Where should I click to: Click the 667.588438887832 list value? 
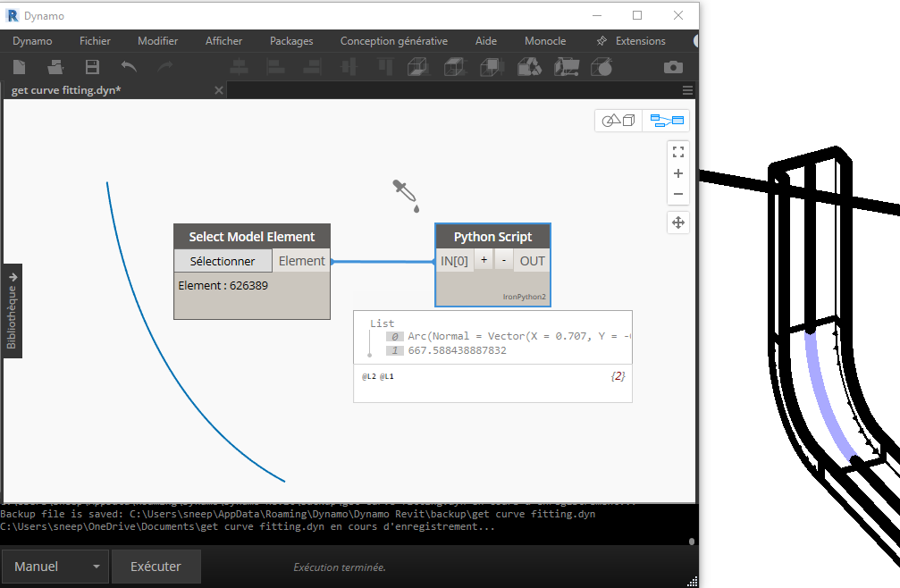[458, 350]
